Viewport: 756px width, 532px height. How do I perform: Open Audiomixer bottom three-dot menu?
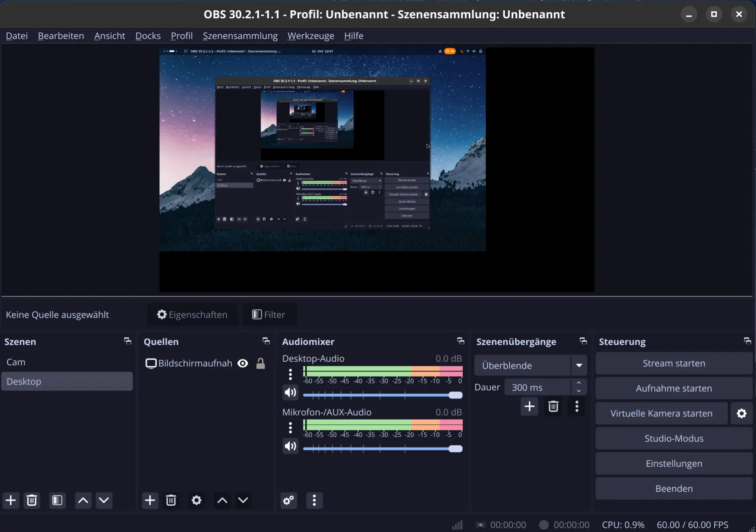314,500
